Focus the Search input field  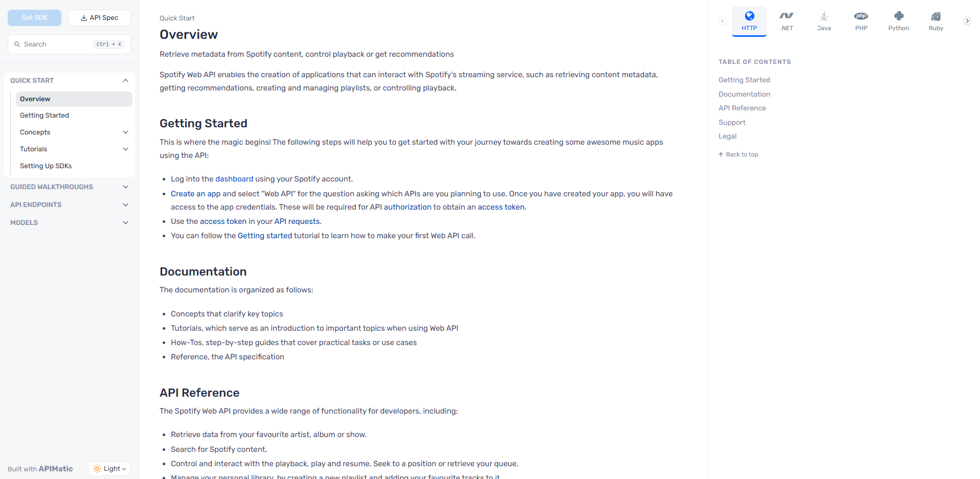pos(69,44)
